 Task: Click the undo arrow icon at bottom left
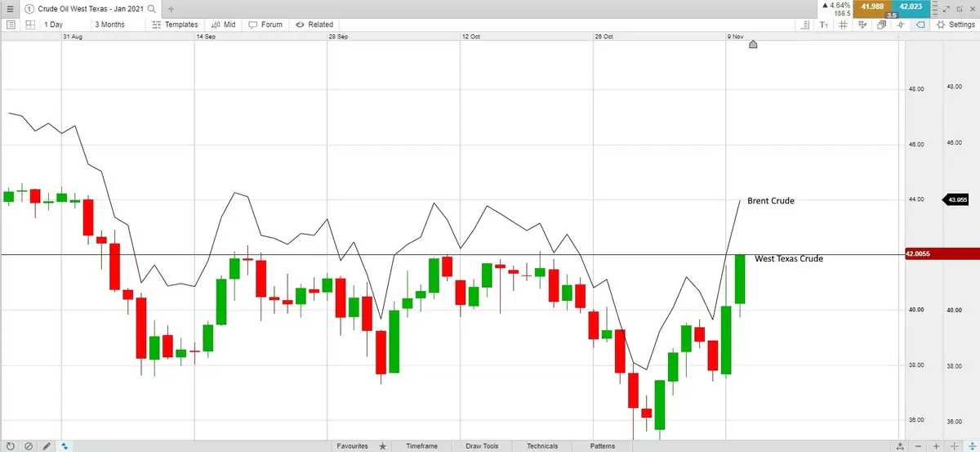10,446
